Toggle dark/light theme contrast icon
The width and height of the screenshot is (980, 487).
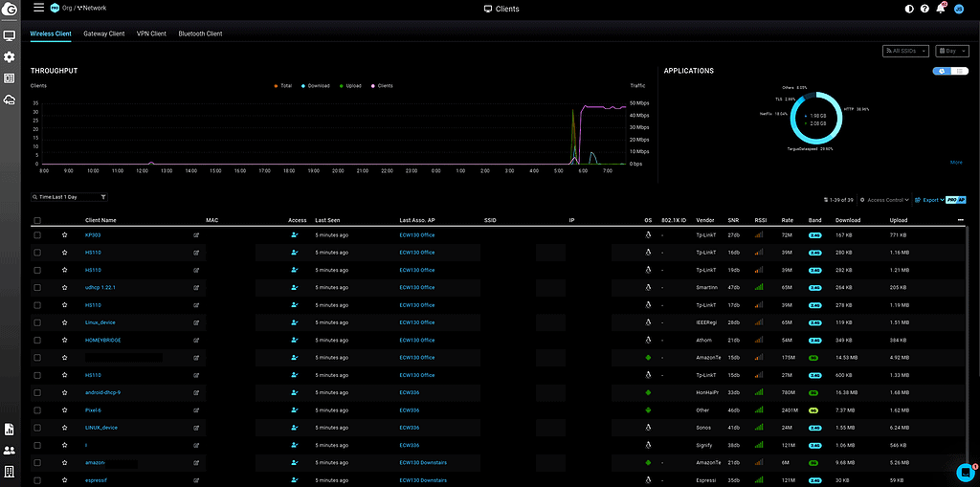(909, 9)
